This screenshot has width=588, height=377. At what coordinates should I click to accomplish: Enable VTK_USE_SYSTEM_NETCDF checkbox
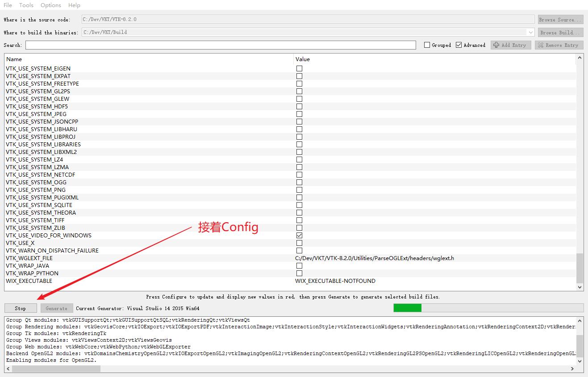point(299,175)
